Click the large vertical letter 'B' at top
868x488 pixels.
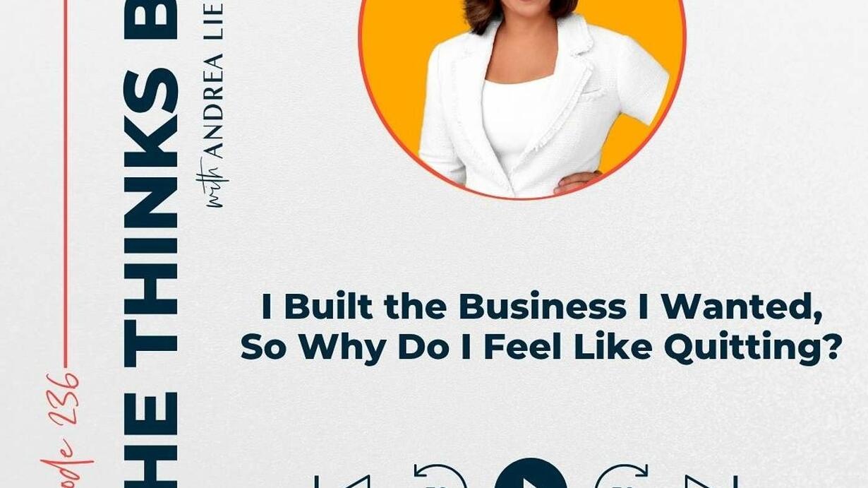coord(151,20)
